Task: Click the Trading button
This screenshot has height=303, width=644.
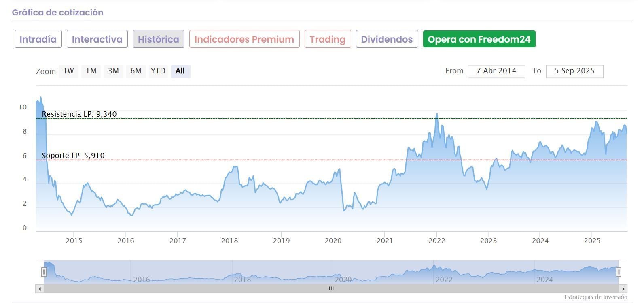Action: click(x=328, y=39)
